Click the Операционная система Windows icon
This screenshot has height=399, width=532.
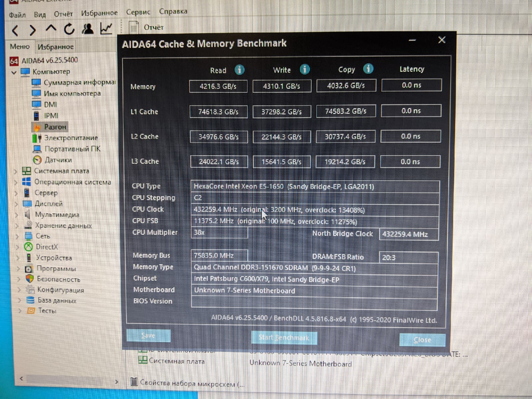pyautogui.click(x=26, y=182)
